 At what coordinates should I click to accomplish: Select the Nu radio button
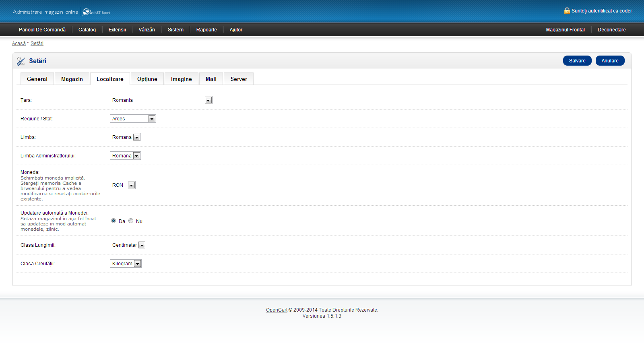(x=131, y=221)
